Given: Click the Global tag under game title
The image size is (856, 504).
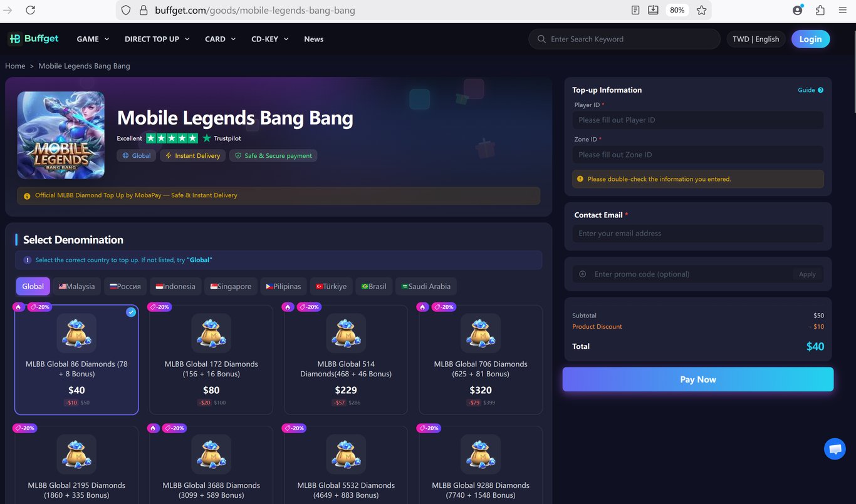Looking at the screenshot, I should [137, 155].
